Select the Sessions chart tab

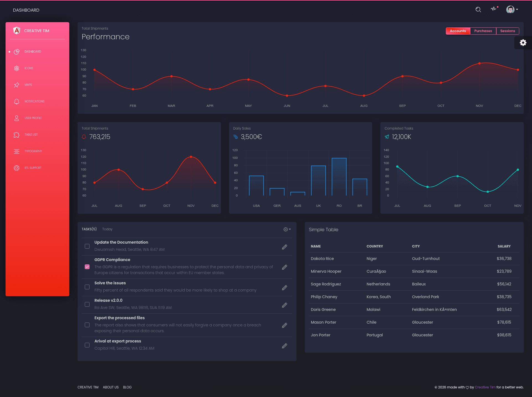coord(507,31)
